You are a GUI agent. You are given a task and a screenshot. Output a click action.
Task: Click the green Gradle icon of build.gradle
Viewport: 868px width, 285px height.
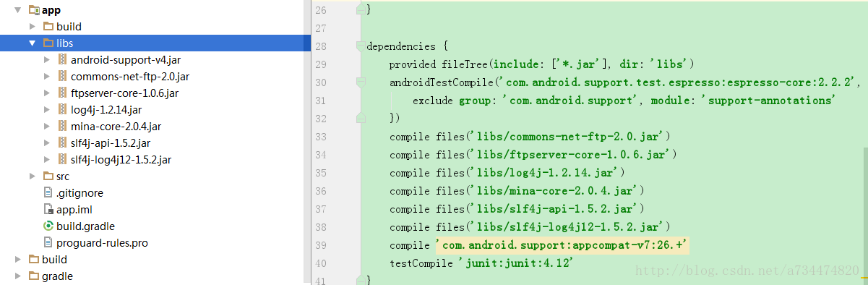(48, 226)
